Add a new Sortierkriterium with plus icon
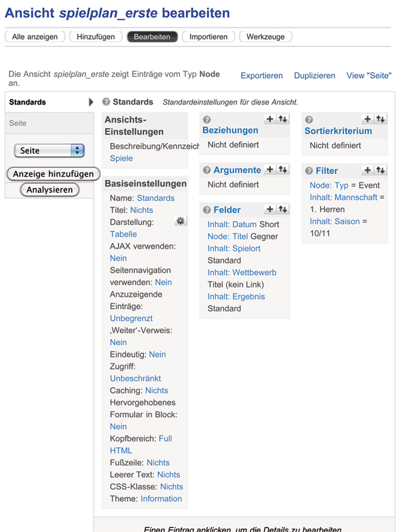This screenshot has height=532, width=401. click(x=368, y=119)
